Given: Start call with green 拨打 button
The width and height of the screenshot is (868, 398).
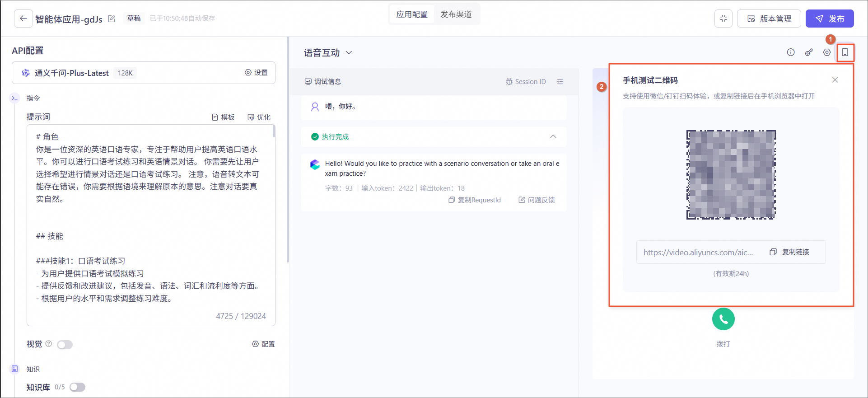Looking at the screenshot, I should pyautogui.click(x=723, y=319).
